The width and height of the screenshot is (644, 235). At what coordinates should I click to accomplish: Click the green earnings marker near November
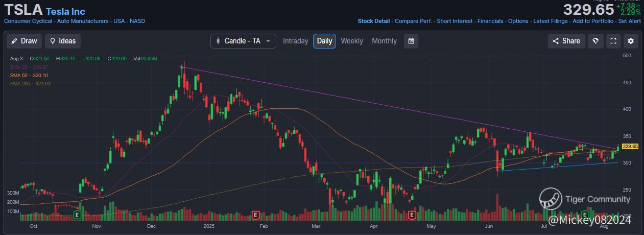78,215
